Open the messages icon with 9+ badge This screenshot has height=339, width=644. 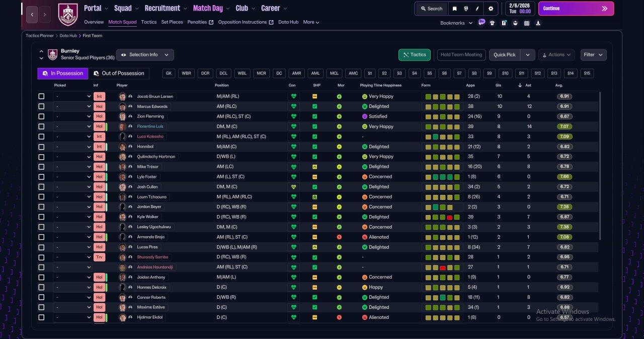click(481, 22)
